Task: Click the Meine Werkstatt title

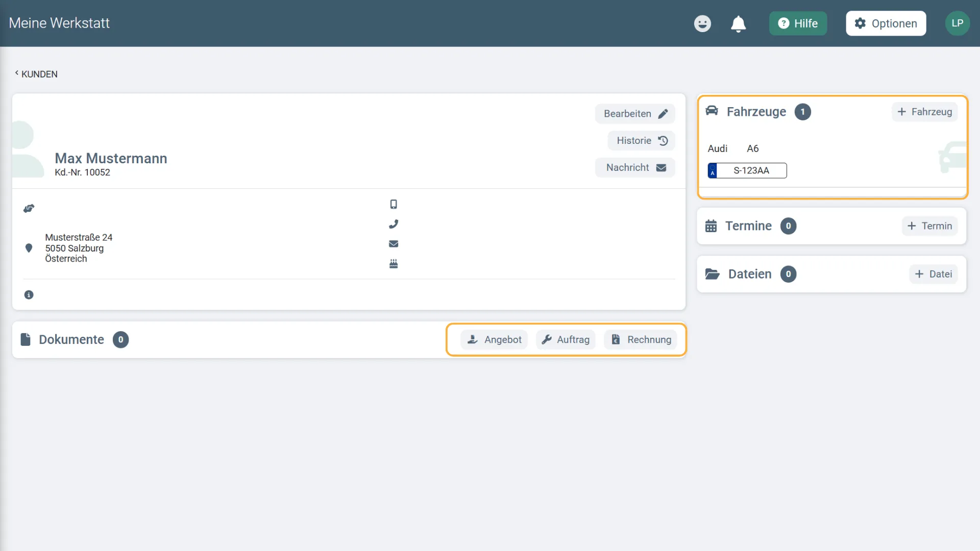Action: click(59, 23)
